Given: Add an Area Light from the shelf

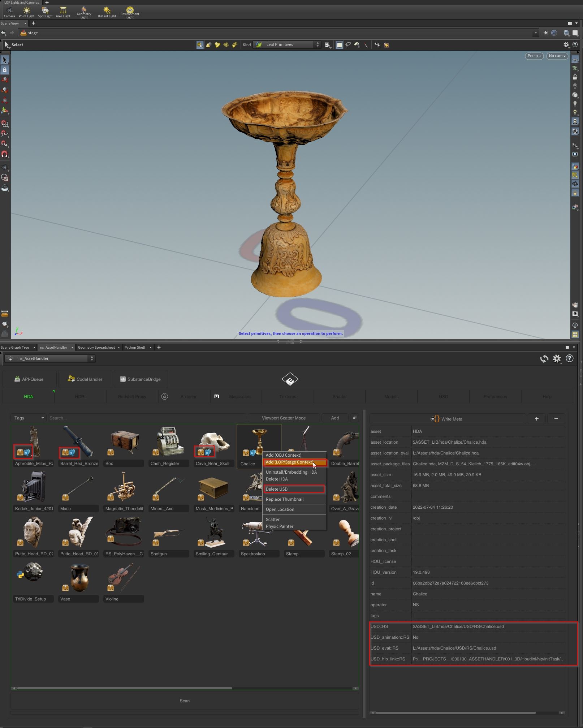Looking at the screenshot, I should [63, 12].
